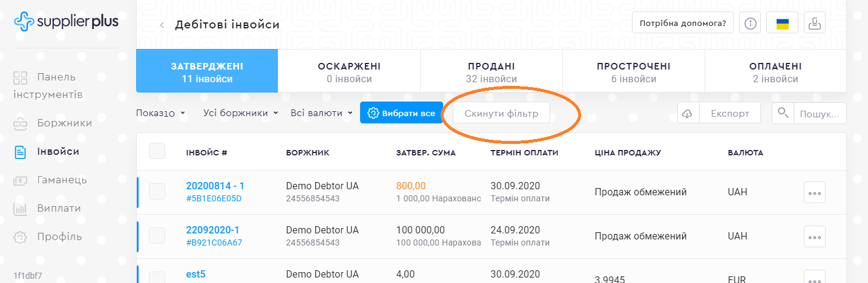Click the supplier plus logo
Image resolution: width=868 pixels, height=283 pixels.
pos(67,22)
